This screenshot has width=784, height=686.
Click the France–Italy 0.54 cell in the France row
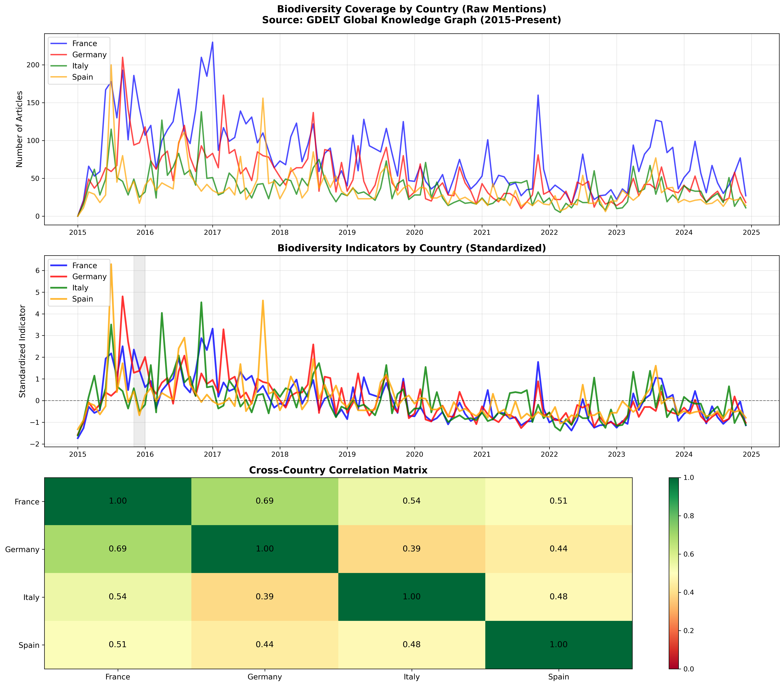point(412,501)
